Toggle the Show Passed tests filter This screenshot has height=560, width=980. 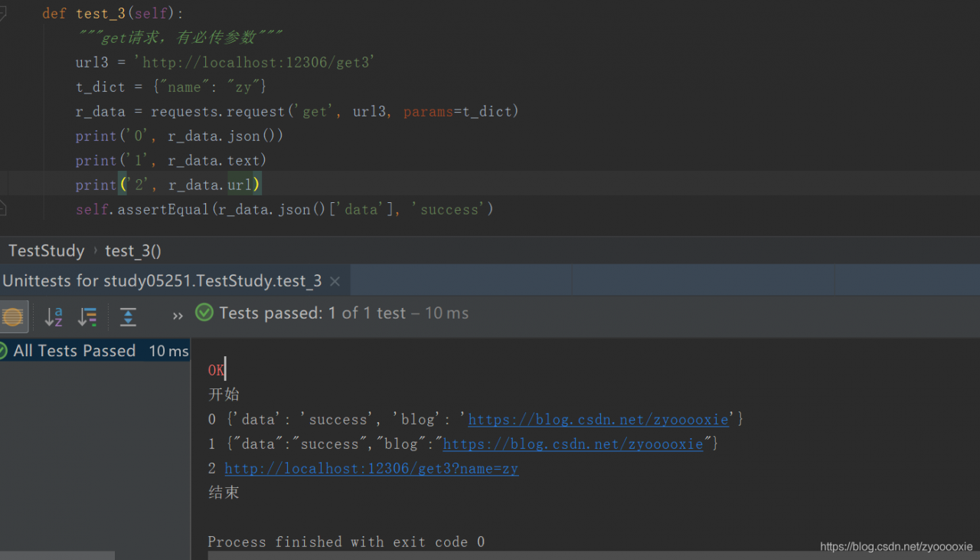[12, 316]
